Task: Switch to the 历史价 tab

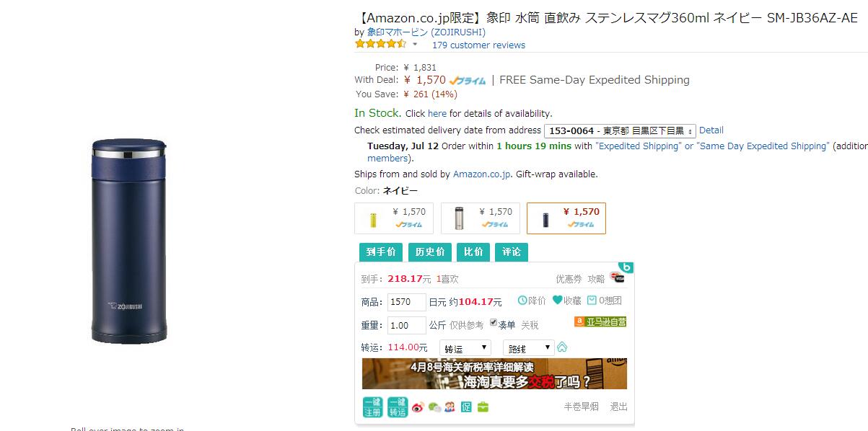Action: [429, 252]
